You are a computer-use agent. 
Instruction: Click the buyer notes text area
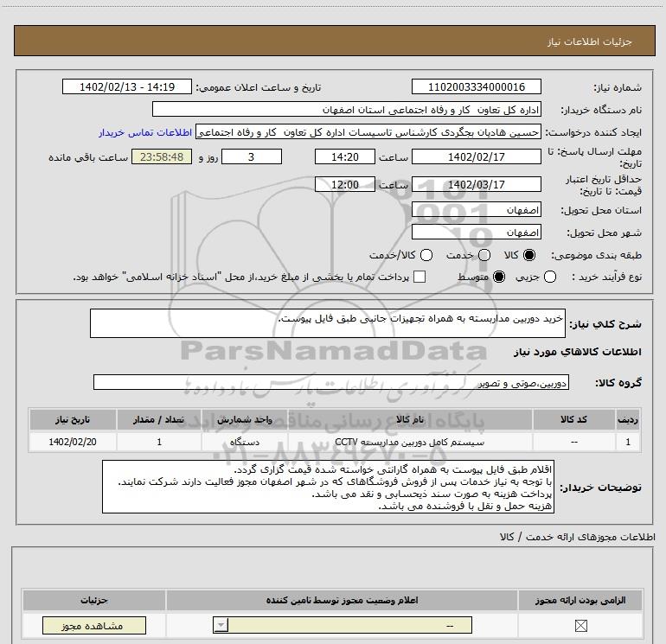(328, 487)
